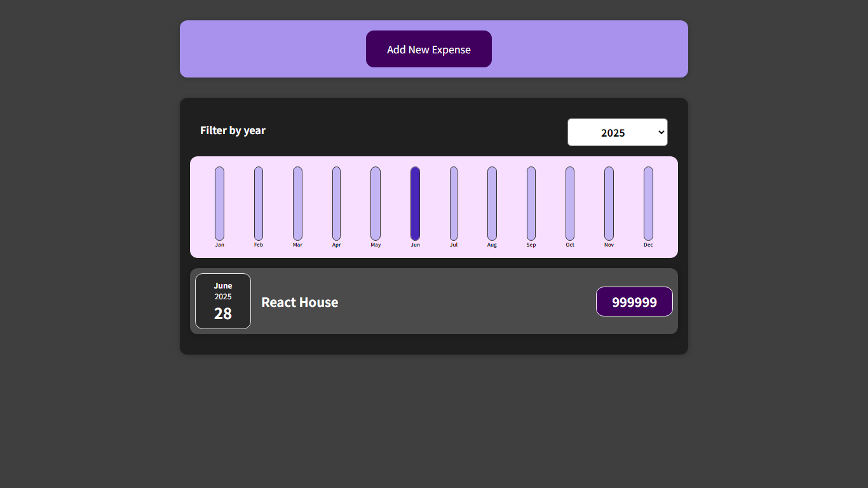Open the year filter dropdown
868x488 pixels.
click(617, 132)
